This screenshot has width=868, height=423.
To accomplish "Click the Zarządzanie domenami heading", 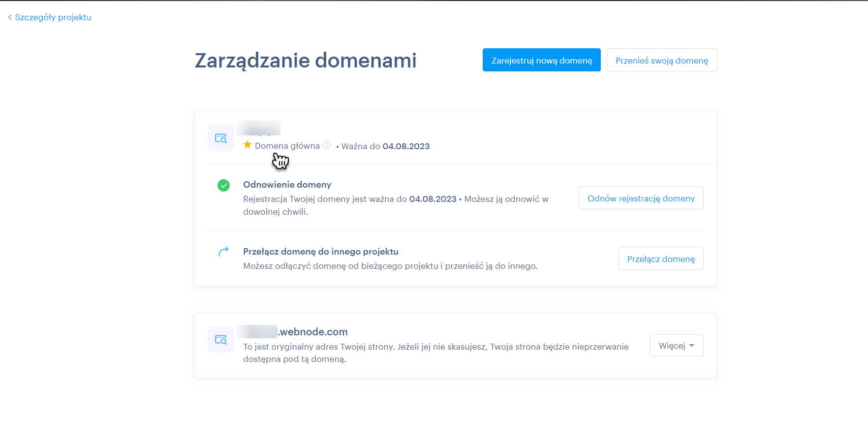I will [306, 61].
